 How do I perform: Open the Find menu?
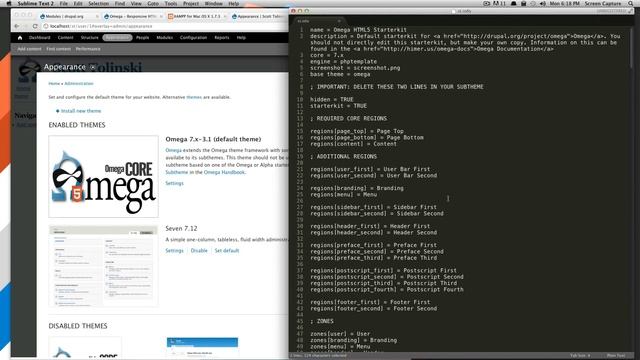pos(120,3)
